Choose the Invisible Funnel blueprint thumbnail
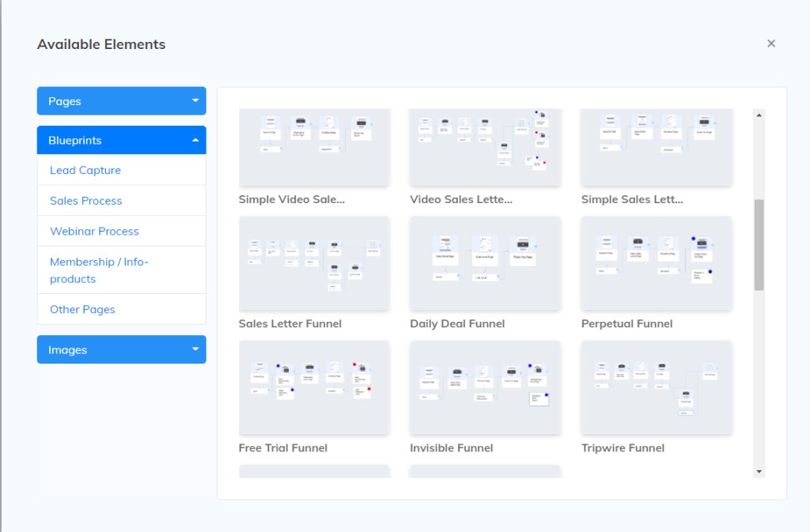The image size is (810, 532). coord(485,387)
